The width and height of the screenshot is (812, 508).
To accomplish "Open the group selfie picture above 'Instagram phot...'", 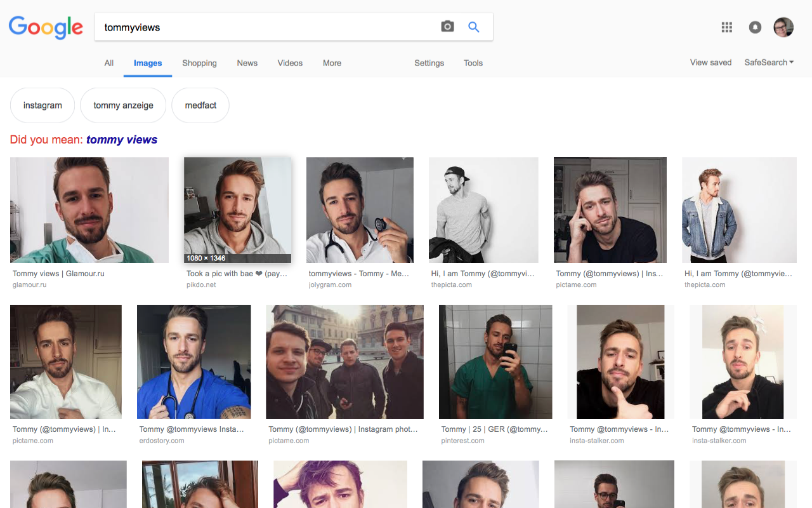I will (x=344, y=362).
